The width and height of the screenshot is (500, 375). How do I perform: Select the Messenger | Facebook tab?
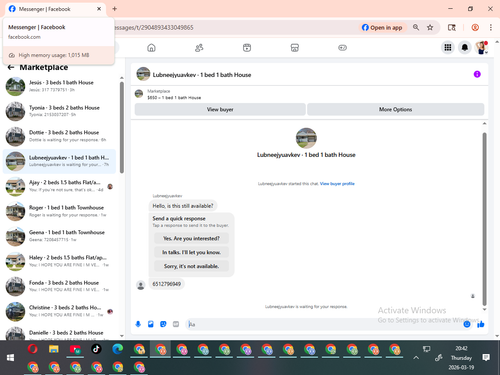coord(55,9)
